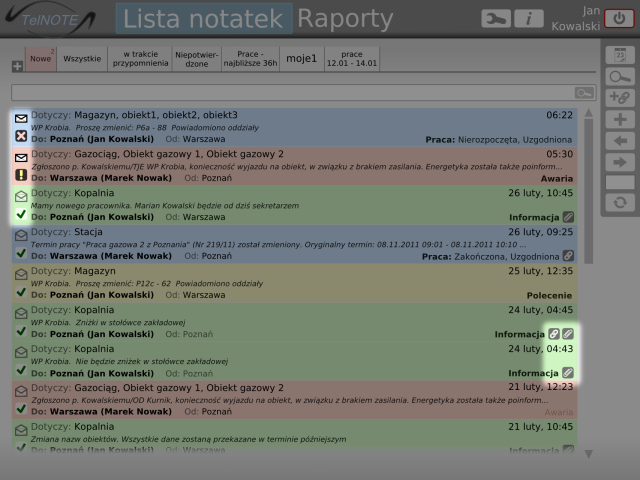Click the notes list scrollbar thumb
This screenshot has width=640, height=480.
[x=589, y=191]
